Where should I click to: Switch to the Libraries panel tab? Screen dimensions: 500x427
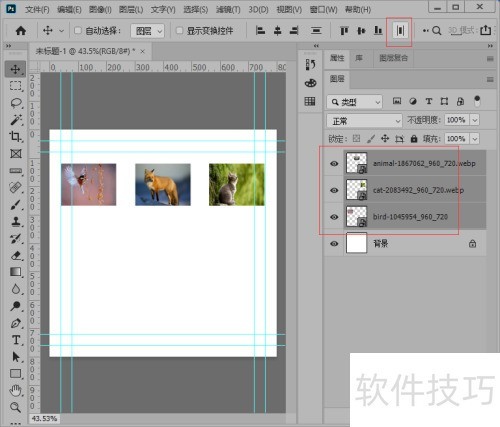point(359,58)
